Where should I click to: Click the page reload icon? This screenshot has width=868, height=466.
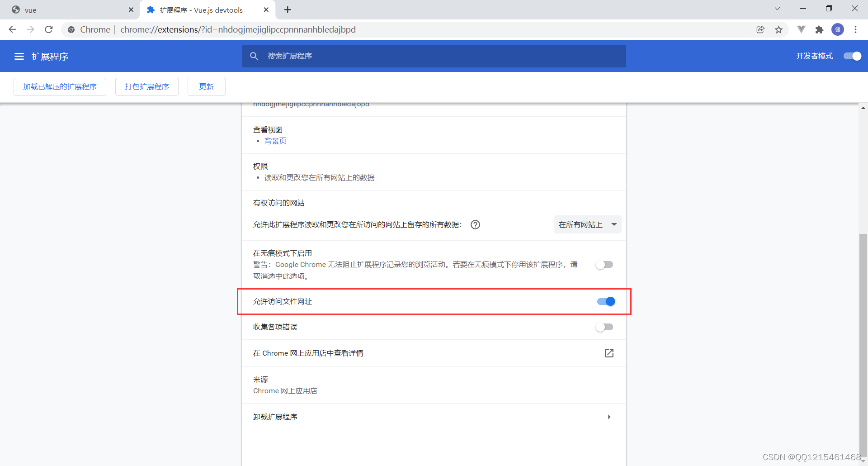(48, 29)
